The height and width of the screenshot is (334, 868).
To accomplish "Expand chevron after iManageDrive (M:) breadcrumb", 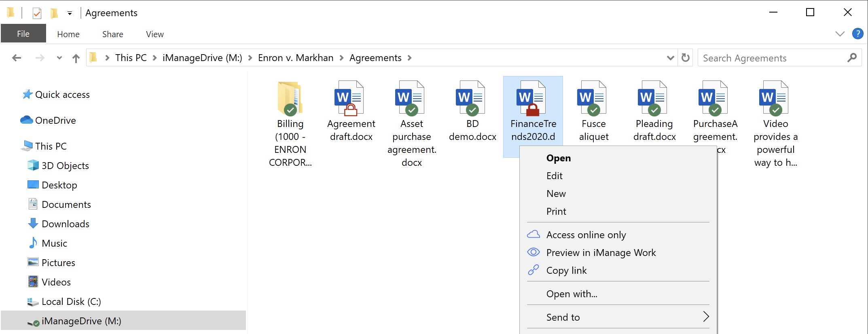I will tap(250, 58).
